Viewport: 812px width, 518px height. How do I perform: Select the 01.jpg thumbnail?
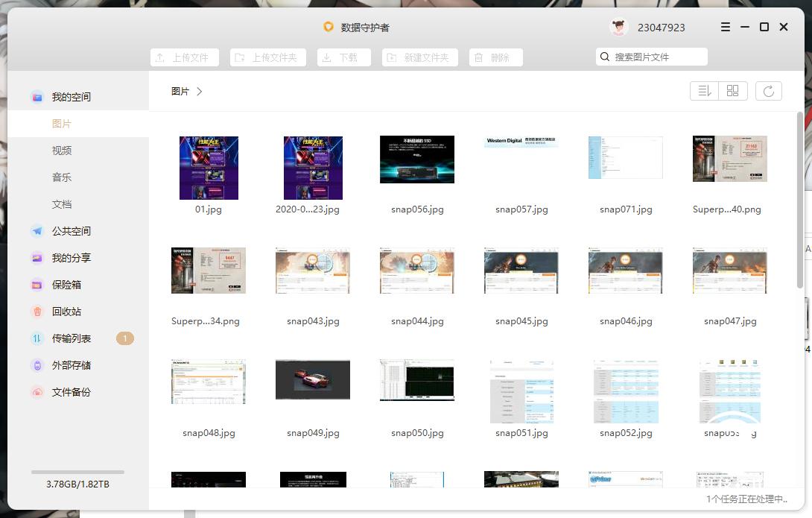coord(209,168)
